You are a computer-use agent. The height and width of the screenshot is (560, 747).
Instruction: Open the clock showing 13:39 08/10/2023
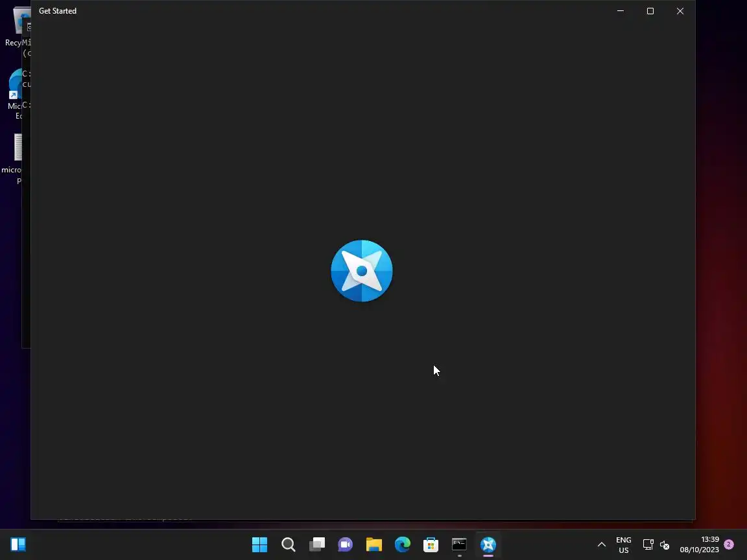coord(700,544)
